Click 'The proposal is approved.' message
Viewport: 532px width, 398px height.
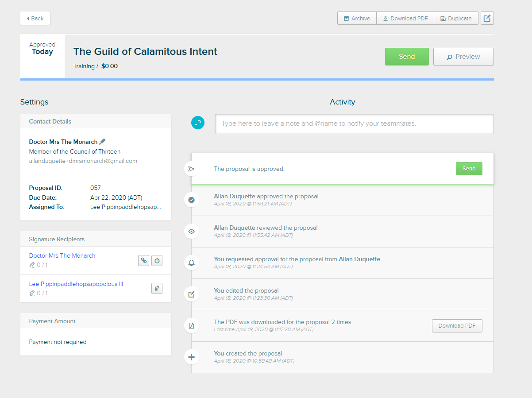[249, 169]
